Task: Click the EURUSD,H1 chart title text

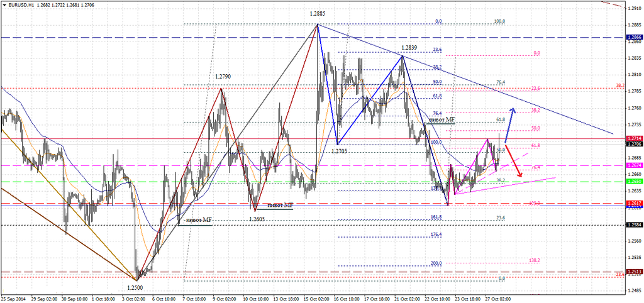Action: pos(20,4)
